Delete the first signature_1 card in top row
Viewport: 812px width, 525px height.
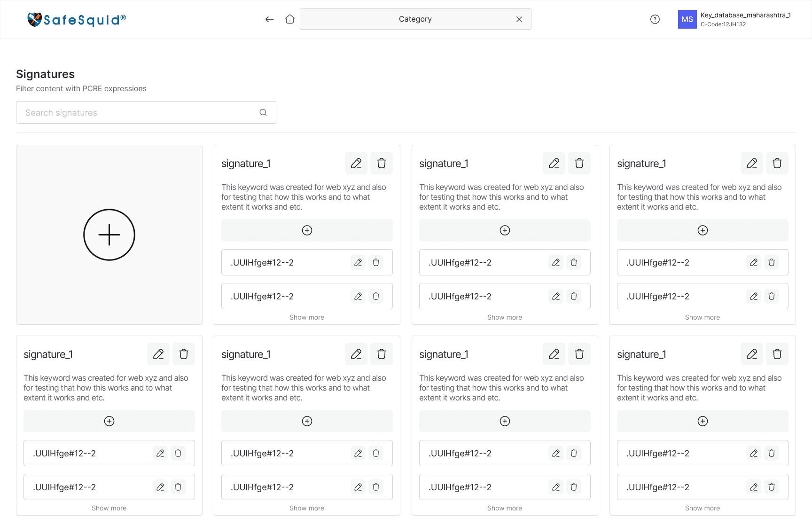point(382,163)
